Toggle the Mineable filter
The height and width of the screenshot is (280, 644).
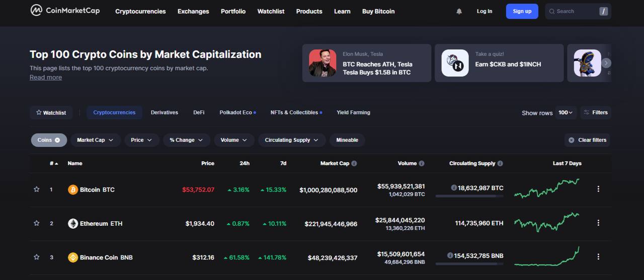point(347,140)
